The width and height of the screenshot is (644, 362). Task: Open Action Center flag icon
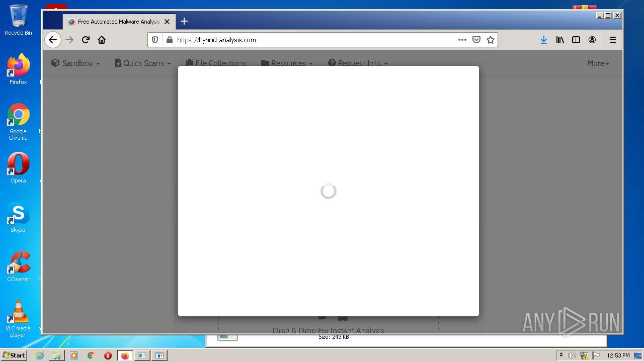596,355
